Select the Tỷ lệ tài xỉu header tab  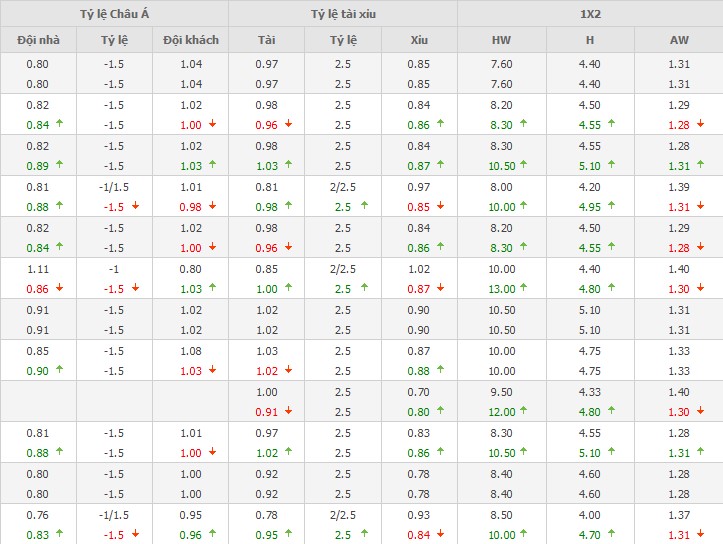pos(342,14)
